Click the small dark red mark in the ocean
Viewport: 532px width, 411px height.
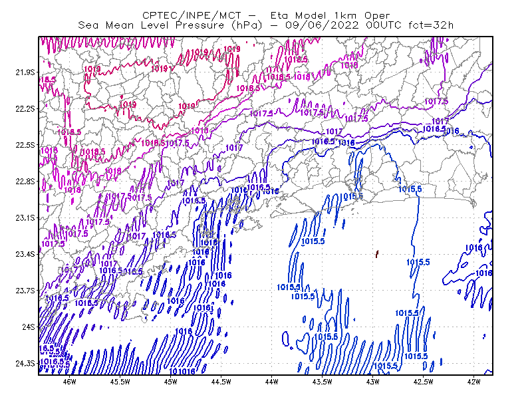coord(377,254)
